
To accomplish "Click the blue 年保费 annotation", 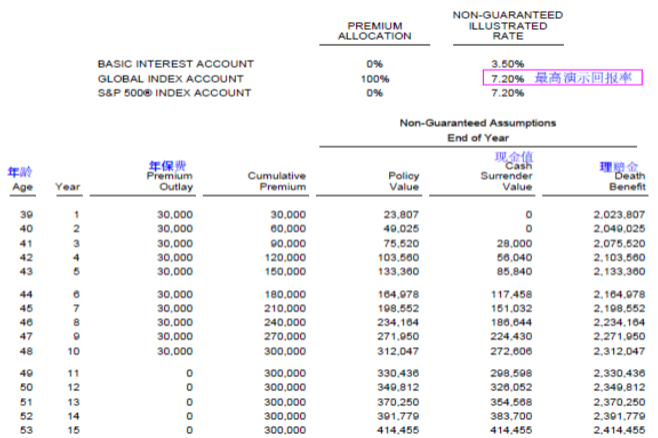I will coord(167,166).
